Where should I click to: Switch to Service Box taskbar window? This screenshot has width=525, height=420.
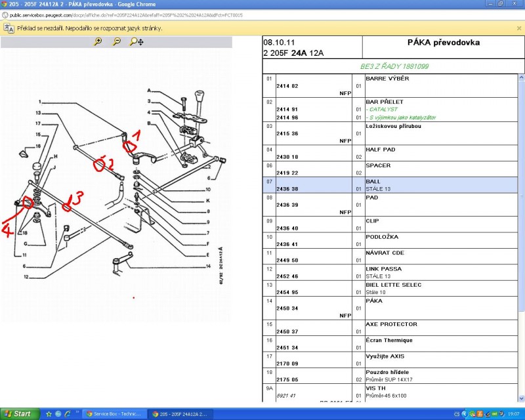point(114,414)
